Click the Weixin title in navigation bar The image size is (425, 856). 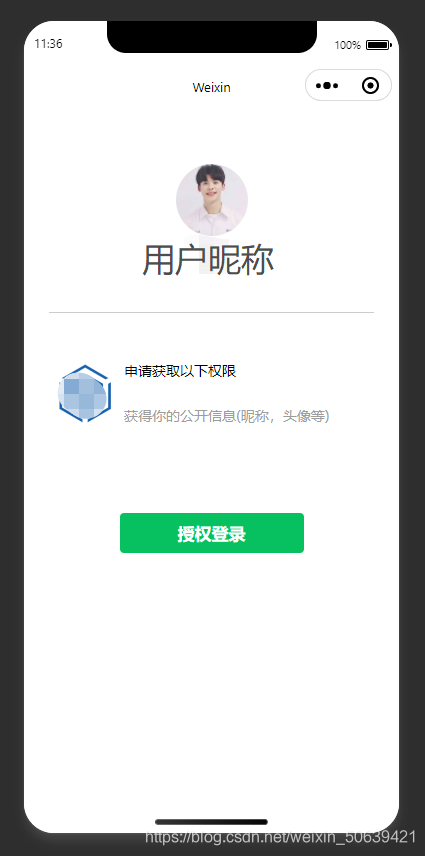[x=212, y=87]
